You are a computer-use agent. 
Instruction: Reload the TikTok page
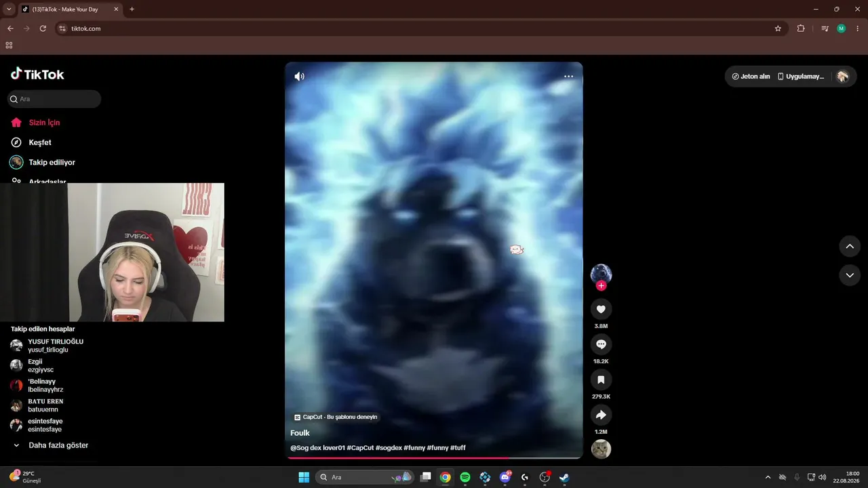click(43, 28)
